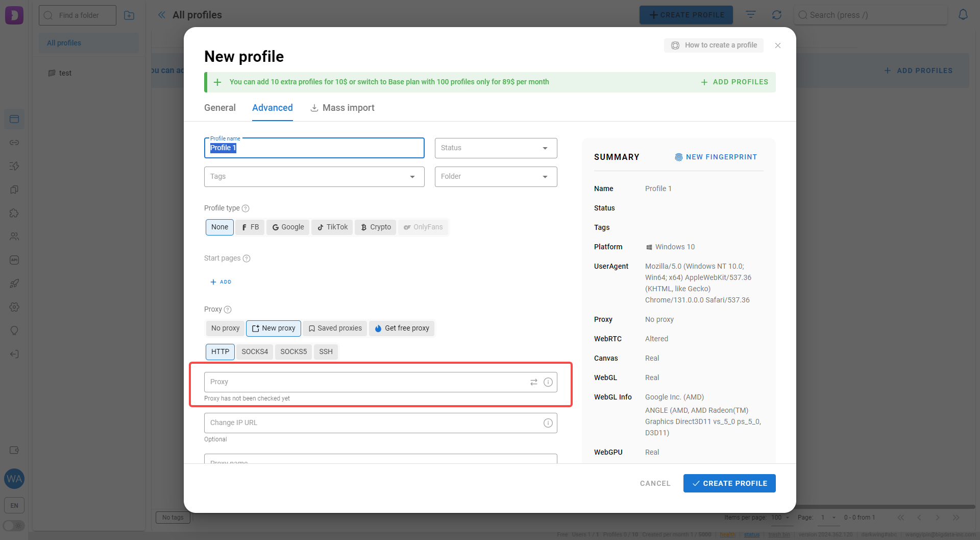980x540 pixels.
Task: Select All profiles in sidebar
Action: (x=89, y=43)
